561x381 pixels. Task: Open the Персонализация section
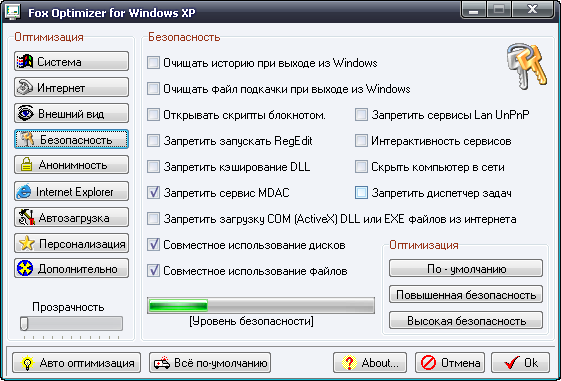point(72,243)
